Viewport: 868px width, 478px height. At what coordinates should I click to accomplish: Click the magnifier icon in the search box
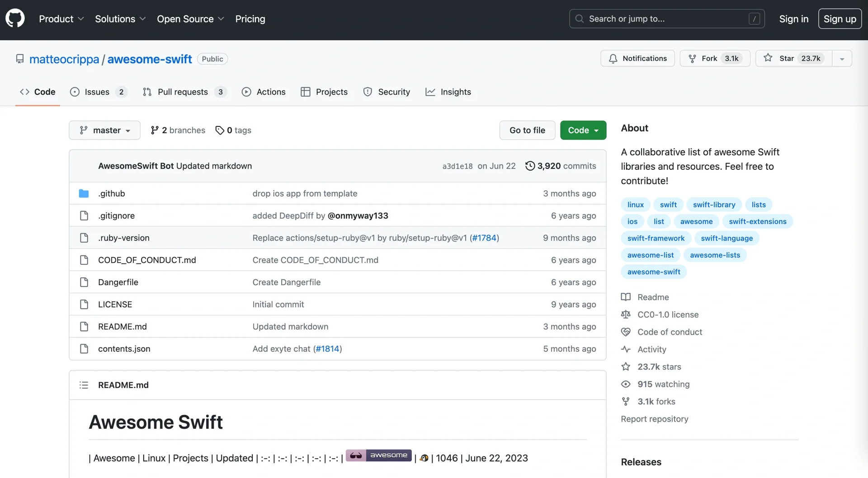pyautogui.click(x=579, y=19)
